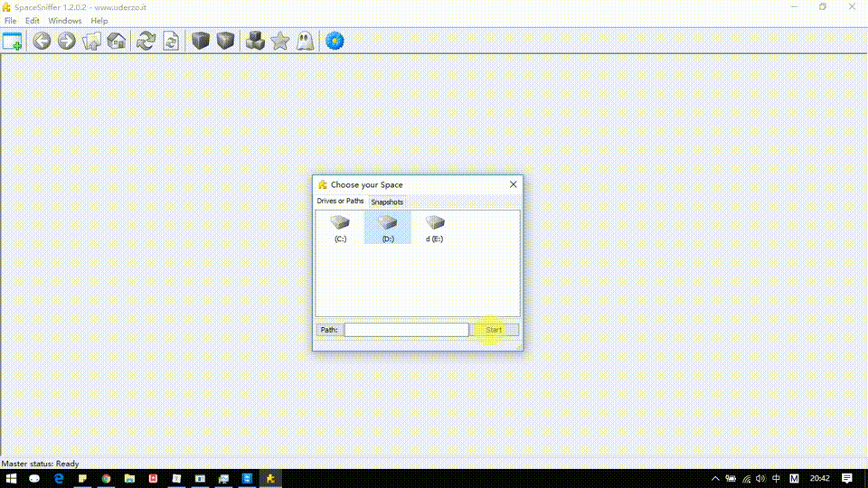Viewport: 868px width, 488px height.
Task: Click the blue flower donate icon
Action: point(335,42)
